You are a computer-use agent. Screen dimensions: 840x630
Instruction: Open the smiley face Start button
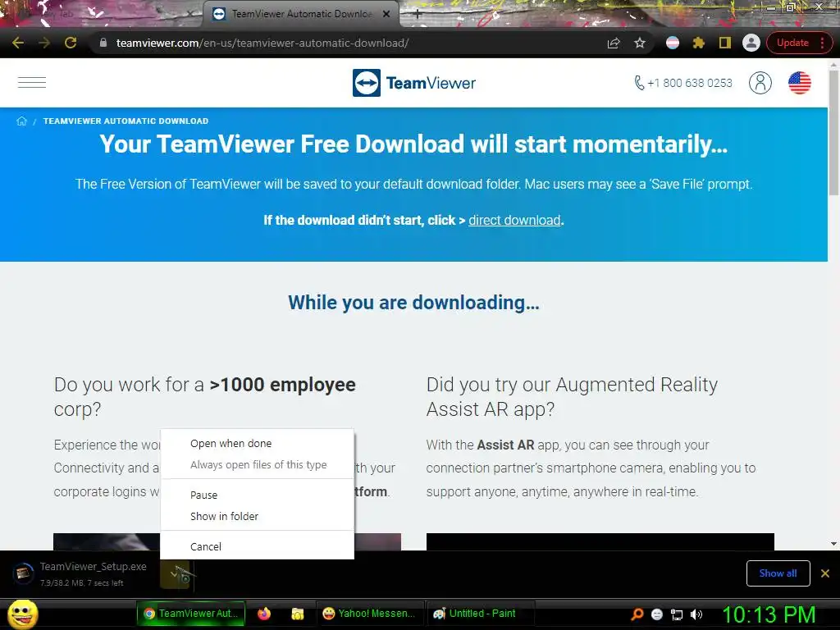coord(22,614)
